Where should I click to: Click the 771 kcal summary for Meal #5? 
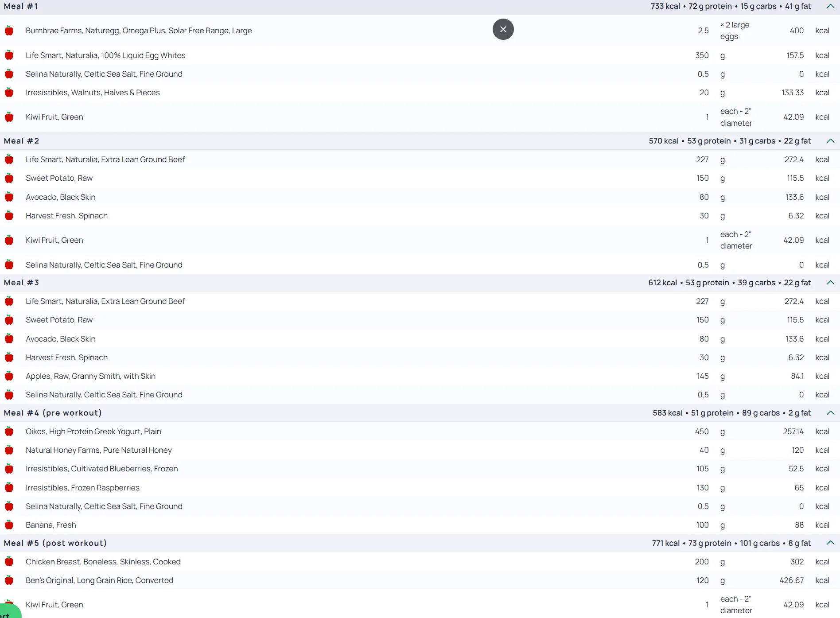(x=665, y=543)
